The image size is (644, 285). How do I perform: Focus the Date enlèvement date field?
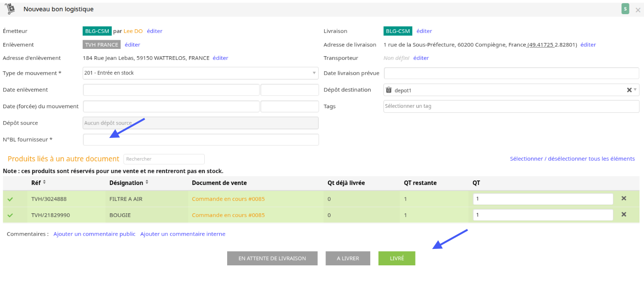(171, 90)
